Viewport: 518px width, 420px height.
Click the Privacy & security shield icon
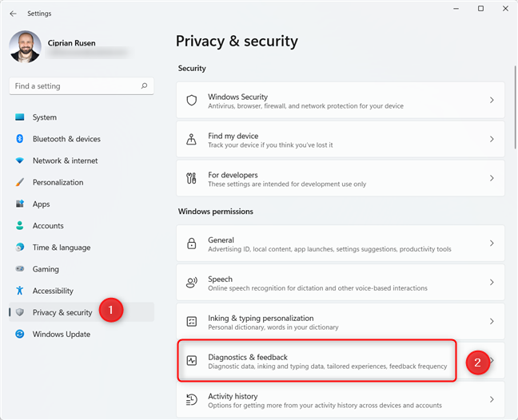(19, 312)
